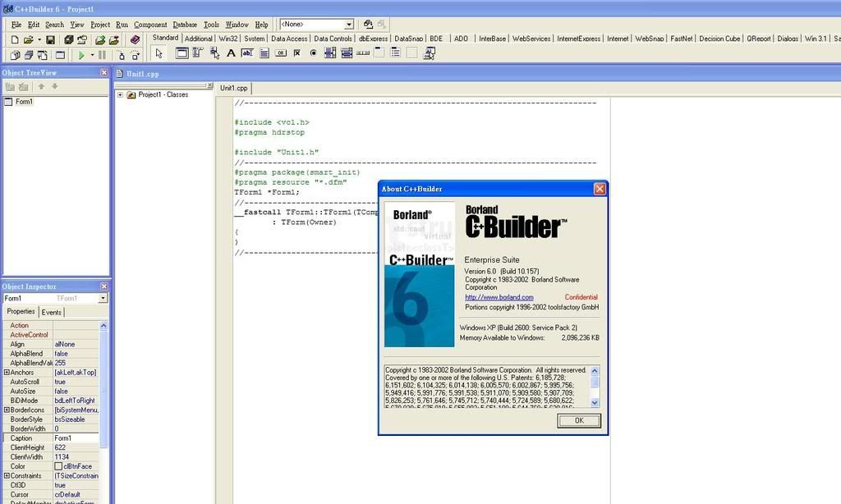841x504 pixels.
Task: Select the Edit component icon
Action: click(247, 53)
